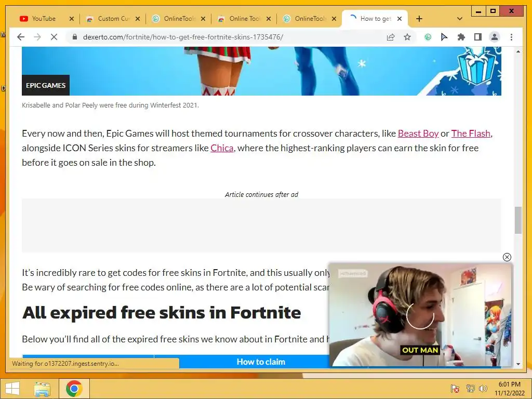Open the Extensions puzzle menu
The width and height of the screenshot is (532, 399).
click(461, 37)
